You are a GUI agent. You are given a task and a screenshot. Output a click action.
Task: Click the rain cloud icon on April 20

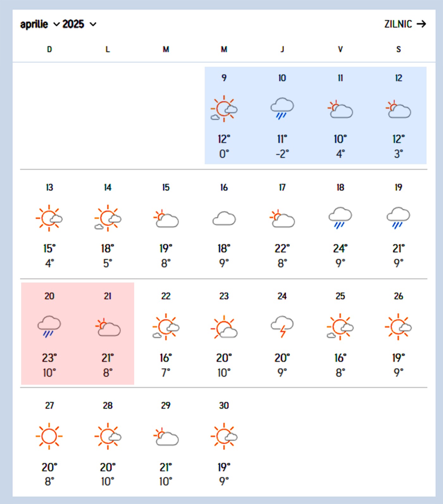[49, 327]
